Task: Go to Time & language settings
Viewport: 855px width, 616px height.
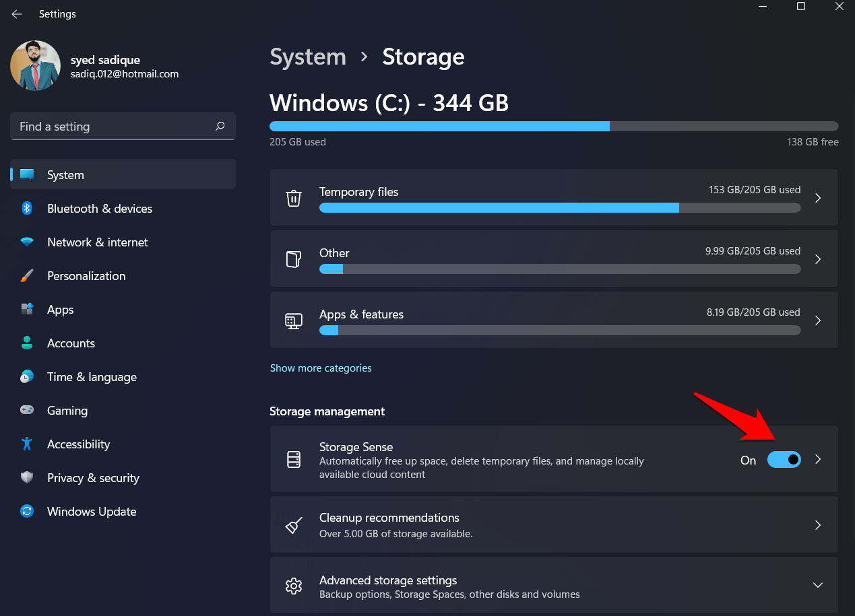Action: point(92,377)
